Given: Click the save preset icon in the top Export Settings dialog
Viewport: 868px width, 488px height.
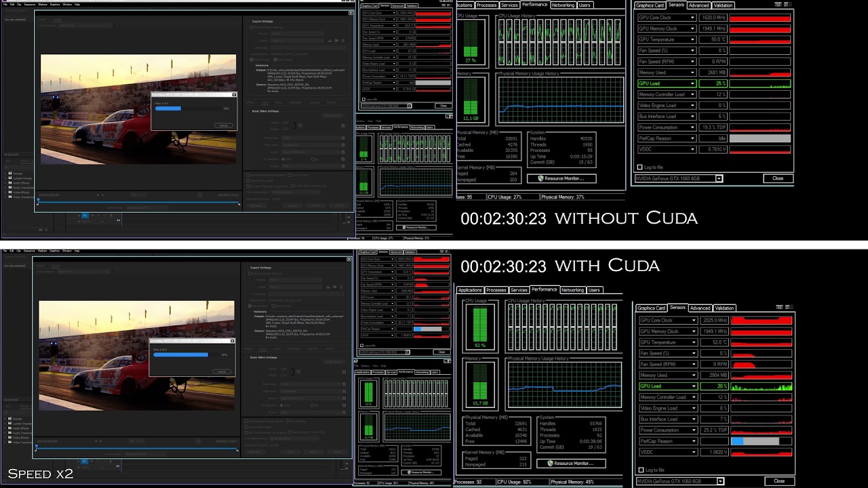Looking at the screenshot, I should [x=330, y=41].
